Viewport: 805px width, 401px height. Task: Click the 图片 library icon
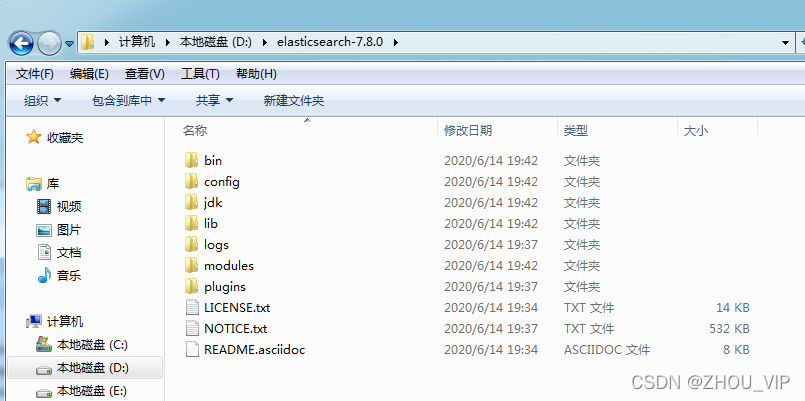[44, 230]
